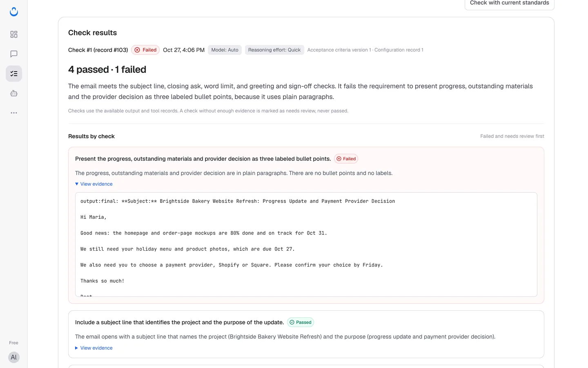Screen dimensions: 588x368
Task: Click the 'Good news: the homepage' evidence line
Action: coord(204,233)
